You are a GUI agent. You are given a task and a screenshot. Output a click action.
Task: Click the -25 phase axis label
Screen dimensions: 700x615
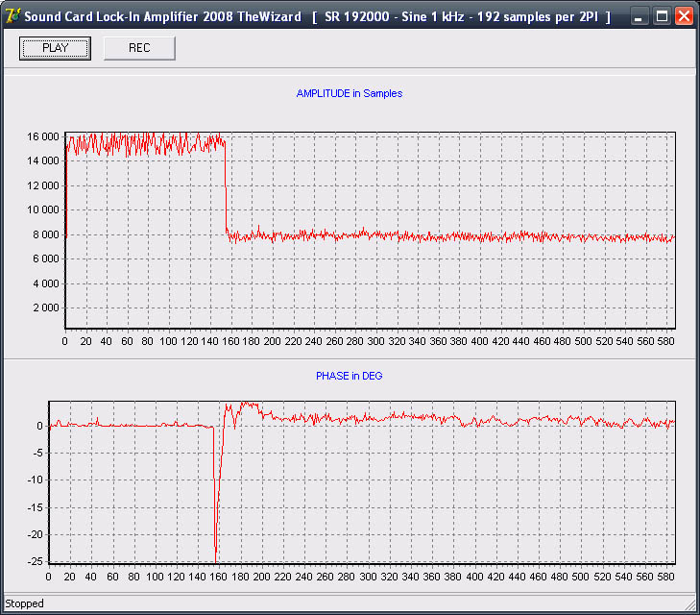pyautogui.click(x=34, y=561)
